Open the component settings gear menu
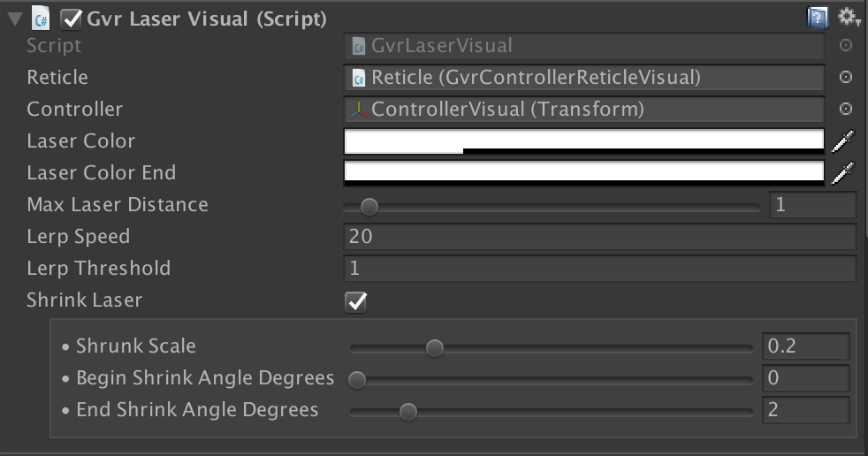 (x=848, y=18)
